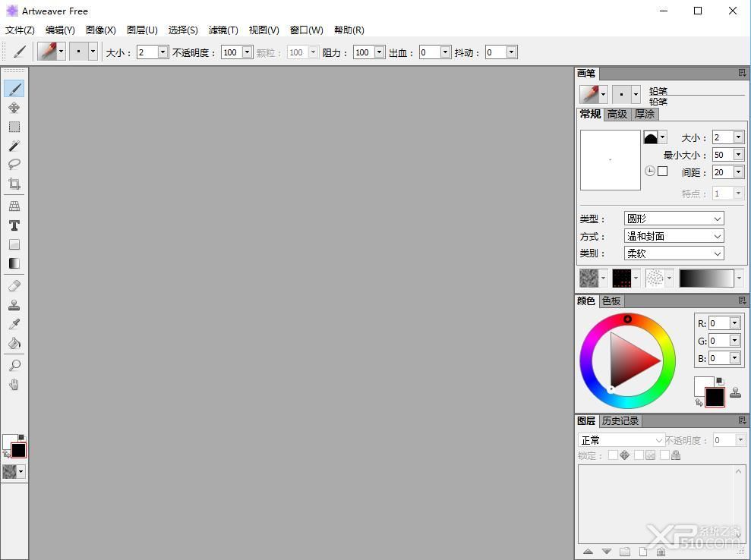751x560 pixels.
Task: Open the Color panel options menu icon
Action: tap(742, 300)
